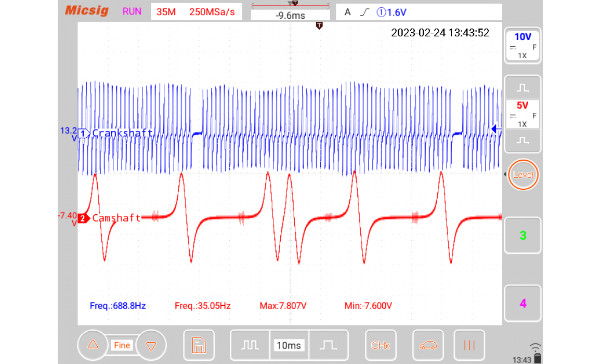Toggle RUN acquisition state

point(132,11)
